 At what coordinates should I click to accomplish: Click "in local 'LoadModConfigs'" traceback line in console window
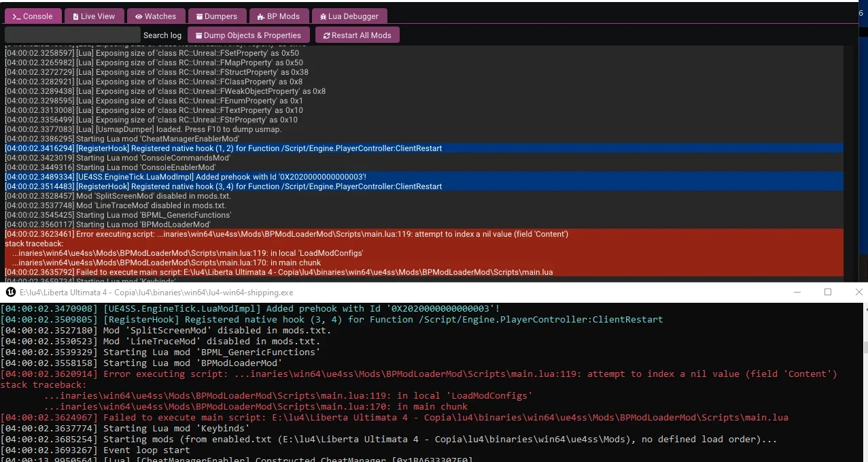(x=288, y=396)
